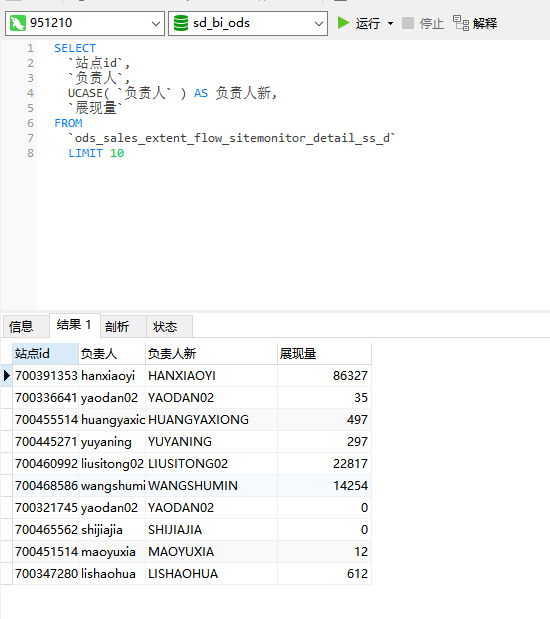This screenshot has height=619, width=550.
Task: Select the 负责人新 column header
Action: tap(211, 353)
